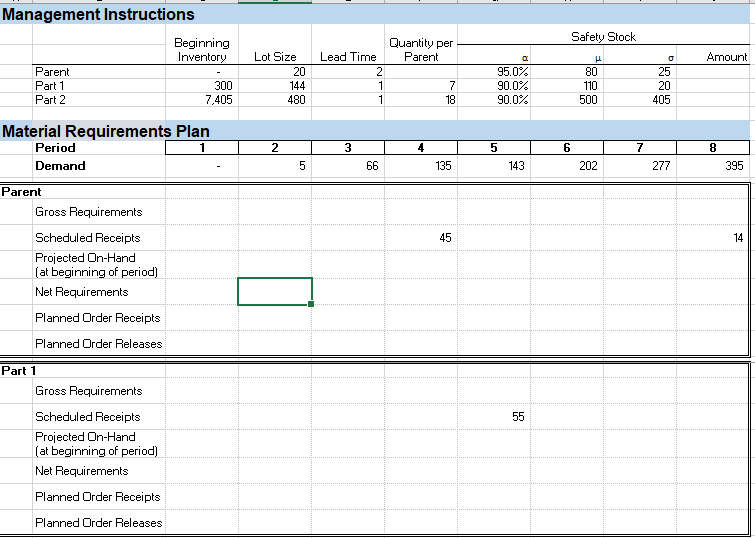Select Part 1 quantity per parent 7
Screen dimensions: 755x538
tap(452, 86)
